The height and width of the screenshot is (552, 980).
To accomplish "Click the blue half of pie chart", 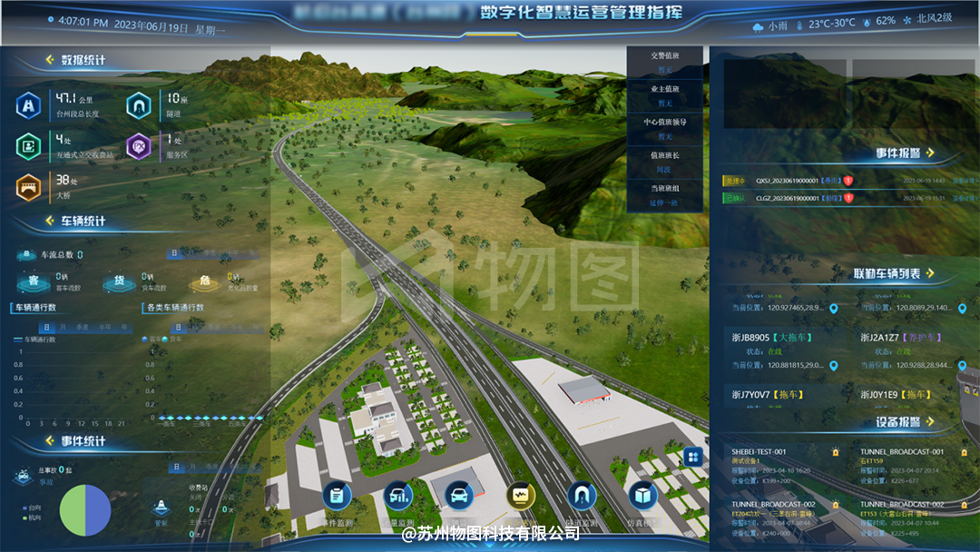I will click(99, 508).
